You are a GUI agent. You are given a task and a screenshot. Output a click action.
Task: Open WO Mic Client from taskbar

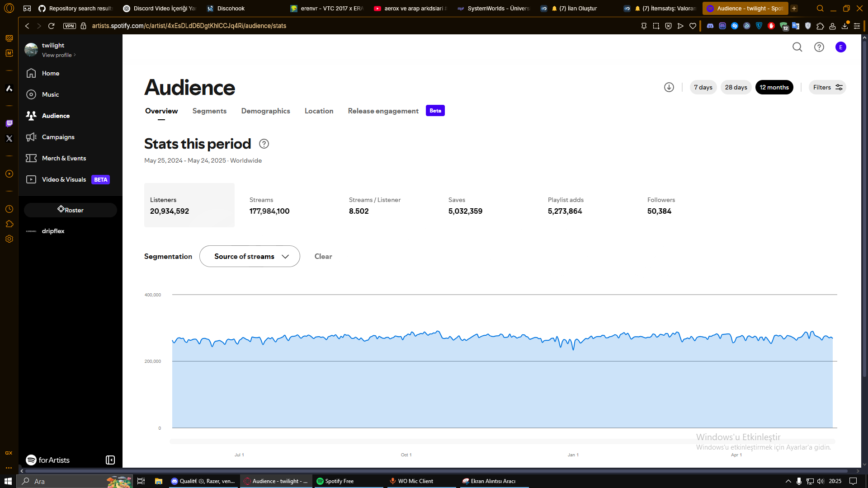421,481
